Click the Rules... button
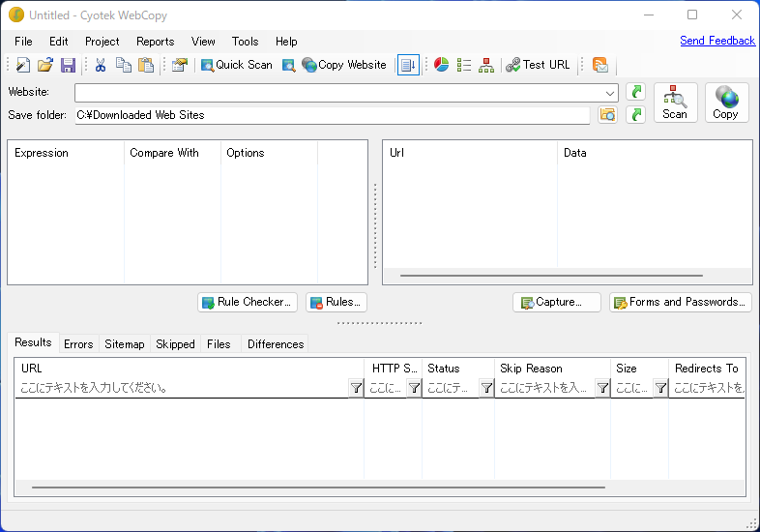This screenshot has width=760, height=532. tap(336, 302)
